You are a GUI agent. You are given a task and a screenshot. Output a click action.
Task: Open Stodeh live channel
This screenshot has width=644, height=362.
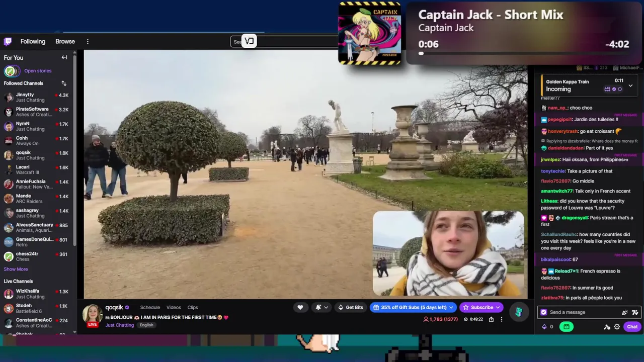(x=36, y=308)
